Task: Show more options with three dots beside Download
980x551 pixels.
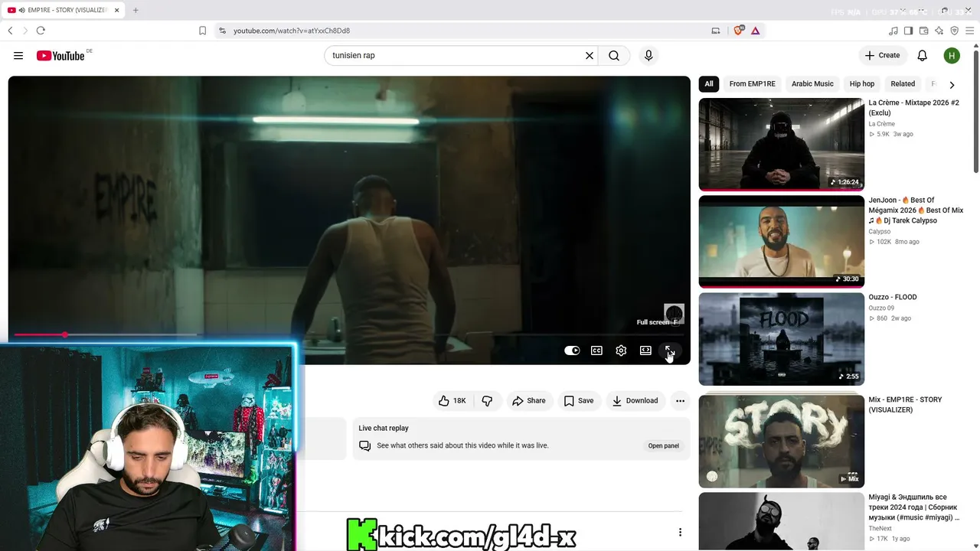Action: click(680, 400)
